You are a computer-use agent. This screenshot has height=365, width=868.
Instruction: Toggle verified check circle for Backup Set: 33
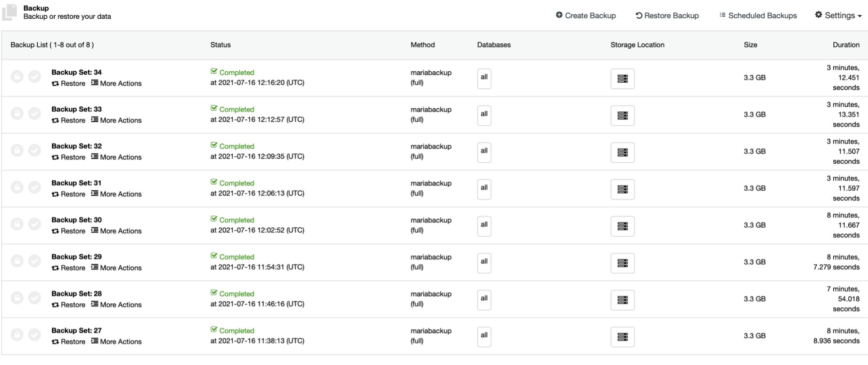pos(35,114)
